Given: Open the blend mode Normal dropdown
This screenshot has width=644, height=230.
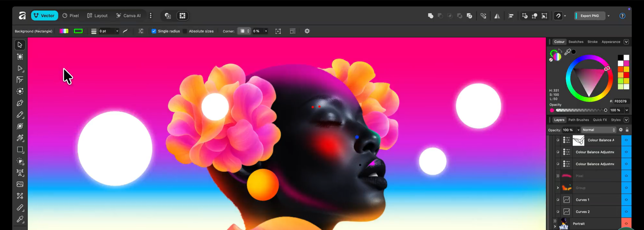Looking at the screenshot, I should coord(598,130).
